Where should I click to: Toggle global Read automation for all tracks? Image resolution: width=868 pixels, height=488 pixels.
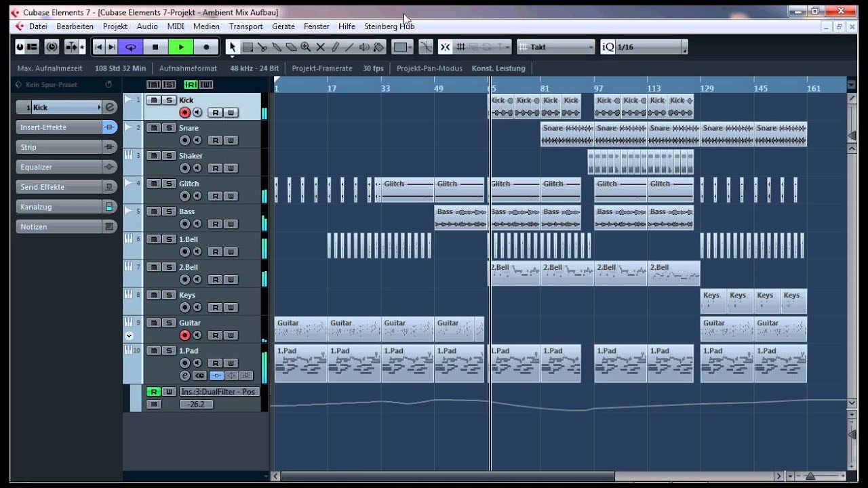(191, 85)
